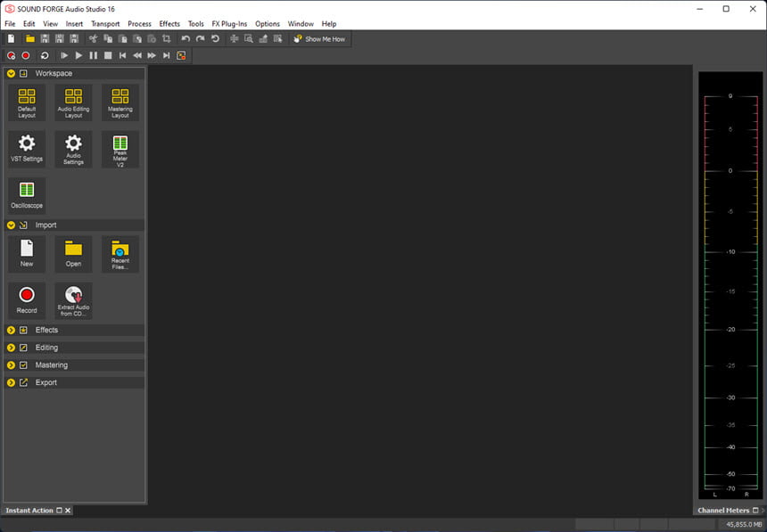Viewport: 767px width, 532px height.
Task: Close the Instant Action panel
Action: click(68, 511)
